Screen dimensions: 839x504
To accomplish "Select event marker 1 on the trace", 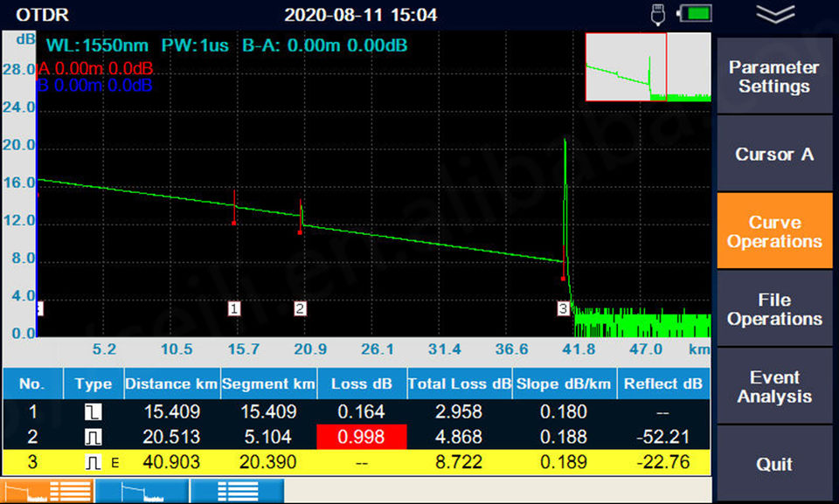I will tap(234, 308).
